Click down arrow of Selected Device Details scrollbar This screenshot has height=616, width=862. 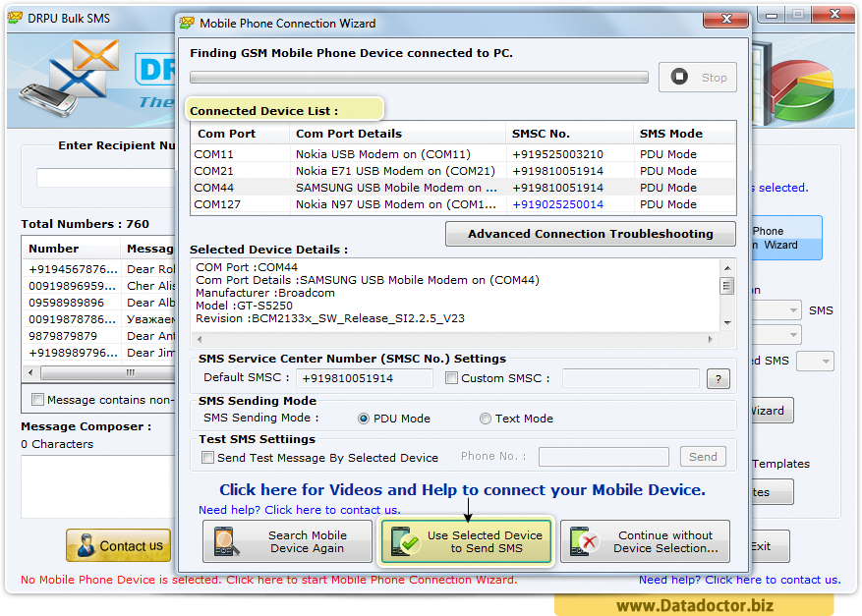[727, 323]
